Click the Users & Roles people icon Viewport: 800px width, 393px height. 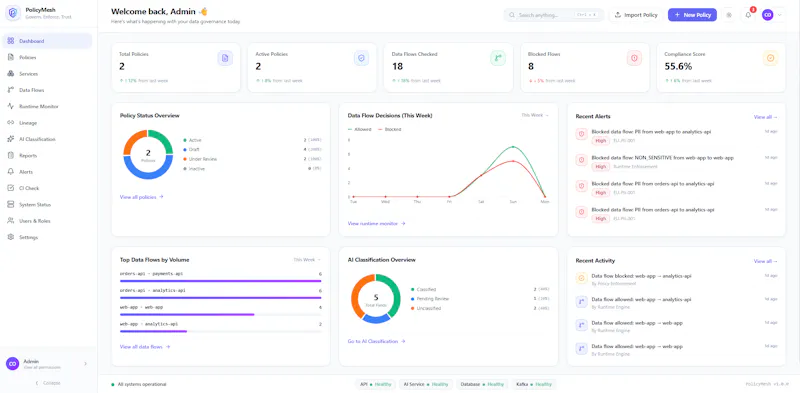pos(11,220)
